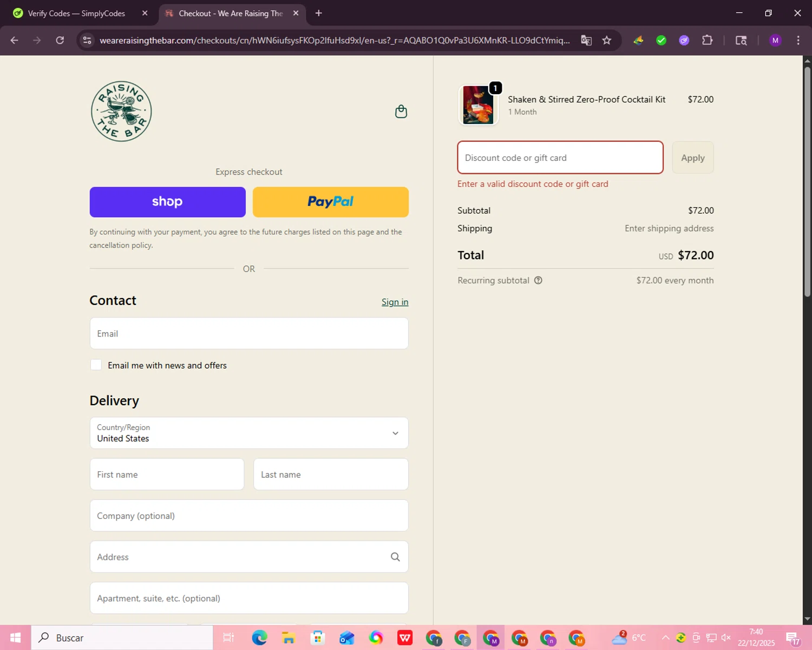Viewport: 812px width, 650px height.
Task: Open the colorful layered extension icon
Action: [x=638, y=40]
